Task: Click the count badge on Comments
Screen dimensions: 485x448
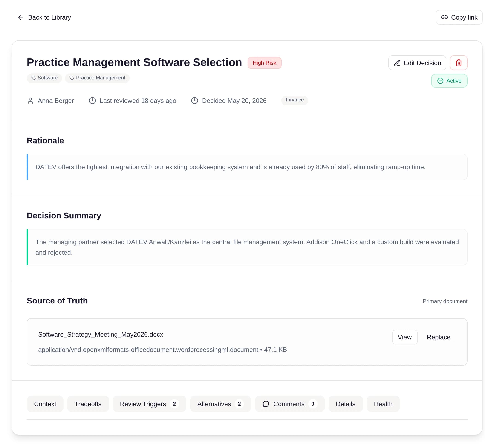Action: tap(313, 404)
